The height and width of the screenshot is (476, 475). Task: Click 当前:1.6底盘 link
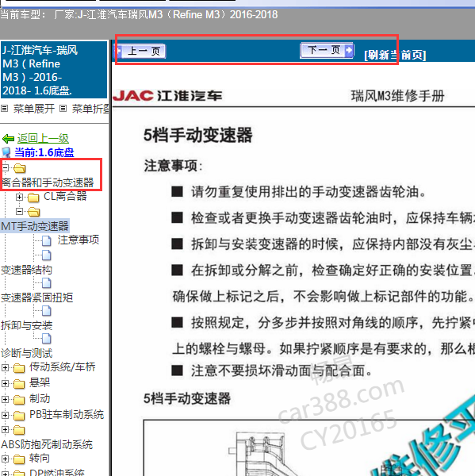tap(44, 152)
